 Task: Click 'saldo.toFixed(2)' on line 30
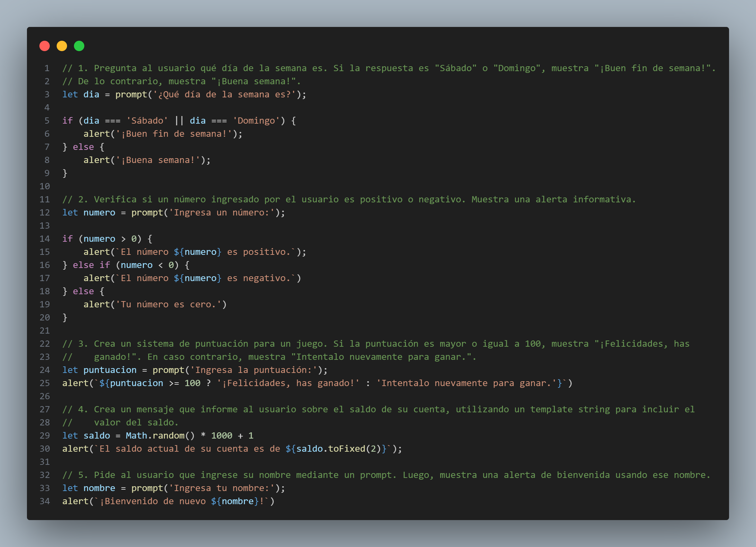(x=339, y=449)
